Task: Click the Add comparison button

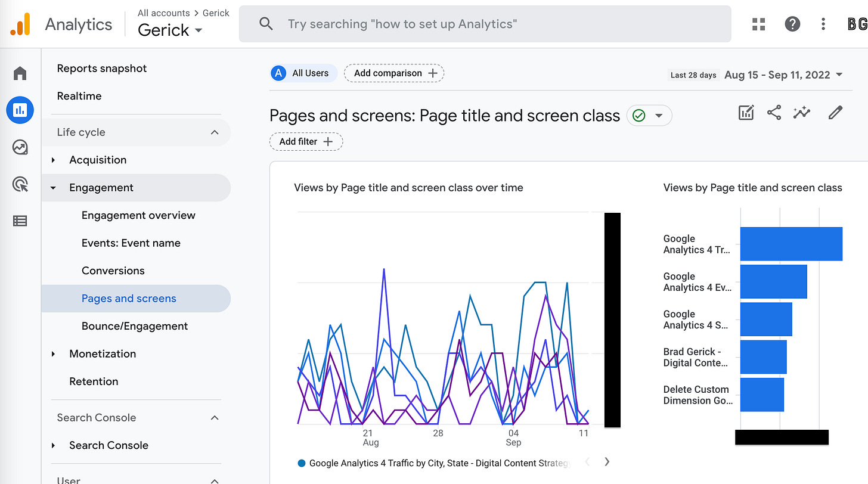Action: coord(393,73)
